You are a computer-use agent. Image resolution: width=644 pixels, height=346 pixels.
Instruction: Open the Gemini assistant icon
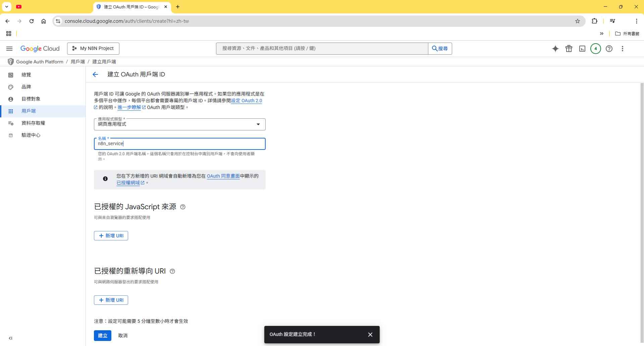click(x=555, y=49)
